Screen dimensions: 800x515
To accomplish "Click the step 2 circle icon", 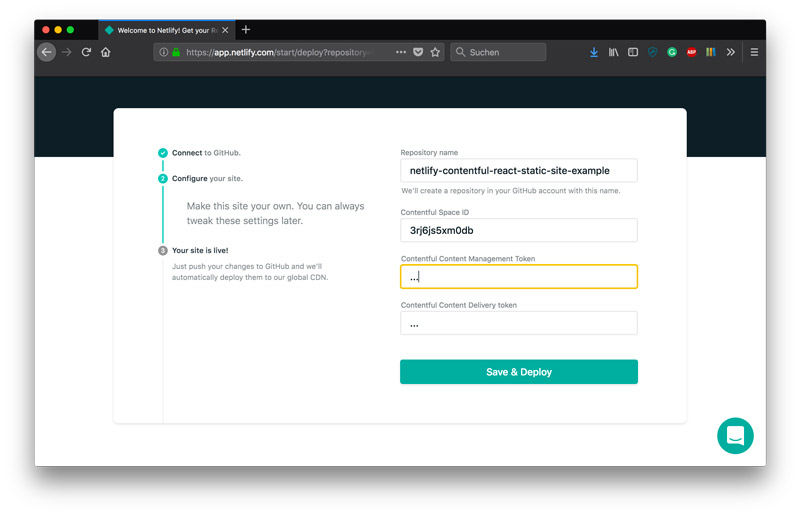I will pos(163,178).
